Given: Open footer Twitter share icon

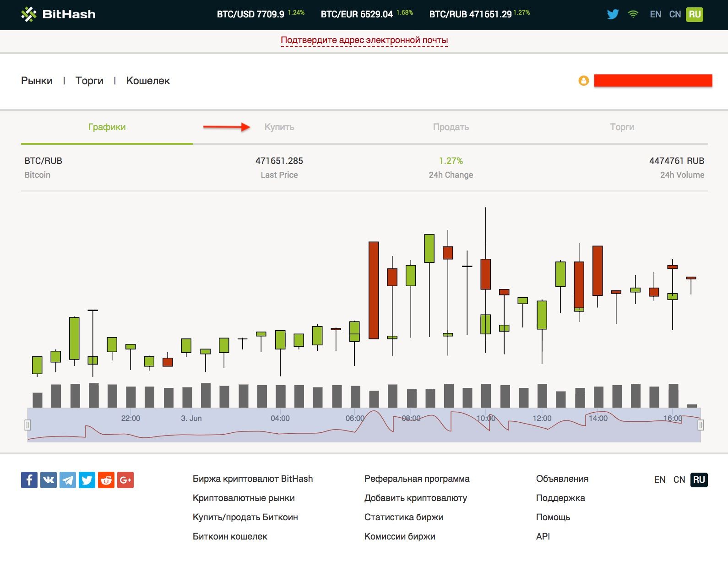Looking at the screenshot, I should (x=87, y=480).
